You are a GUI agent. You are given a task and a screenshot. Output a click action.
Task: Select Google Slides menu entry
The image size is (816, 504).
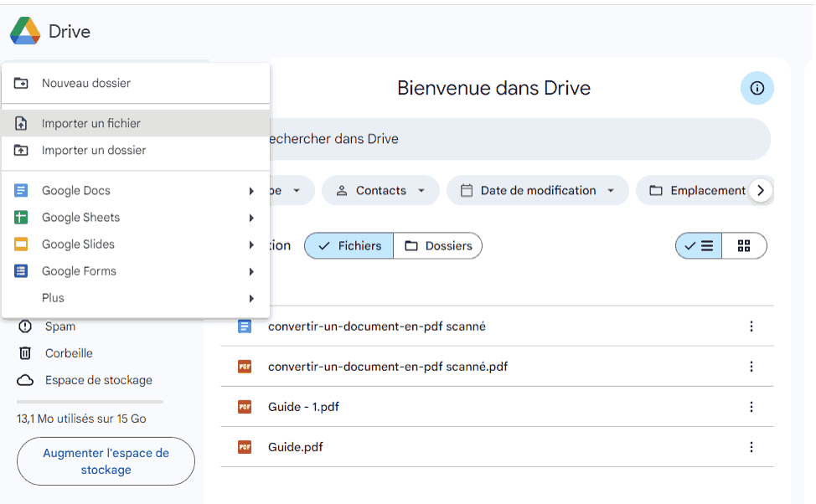tap(136, 244)
